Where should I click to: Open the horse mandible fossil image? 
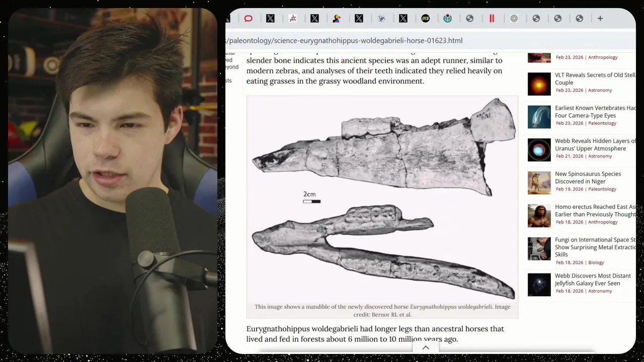(382, 198)
